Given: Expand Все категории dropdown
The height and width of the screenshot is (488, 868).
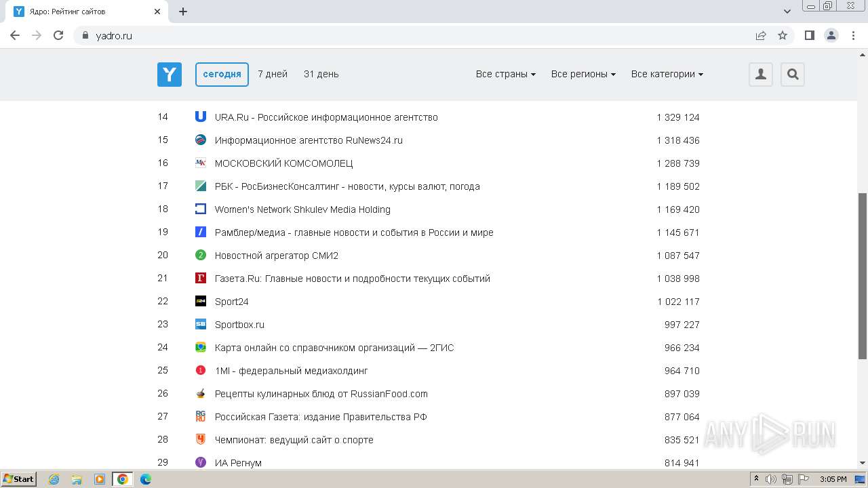Looking at the screenshot, I should point(667,74).
